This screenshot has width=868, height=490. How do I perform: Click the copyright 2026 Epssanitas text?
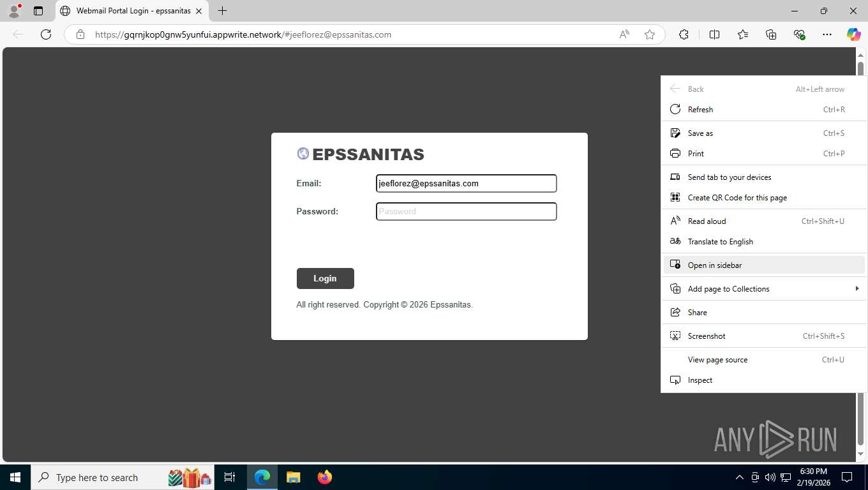click(x=384, y=305)
